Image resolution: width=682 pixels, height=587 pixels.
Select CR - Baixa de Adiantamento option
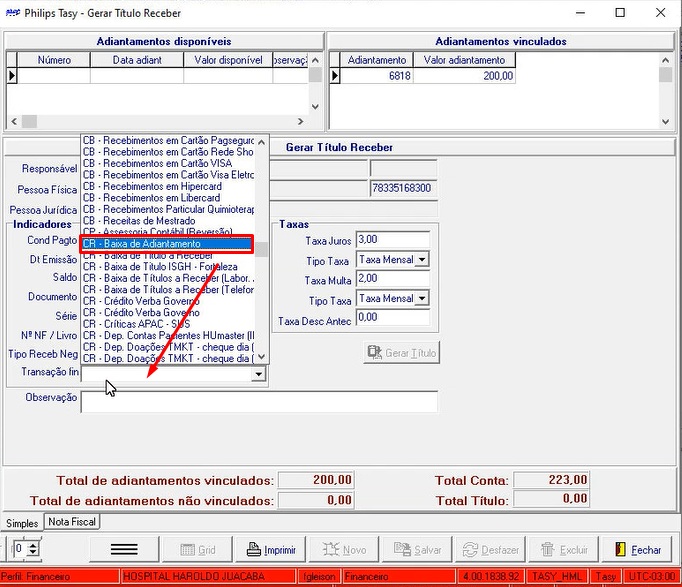tap(167, 244)
